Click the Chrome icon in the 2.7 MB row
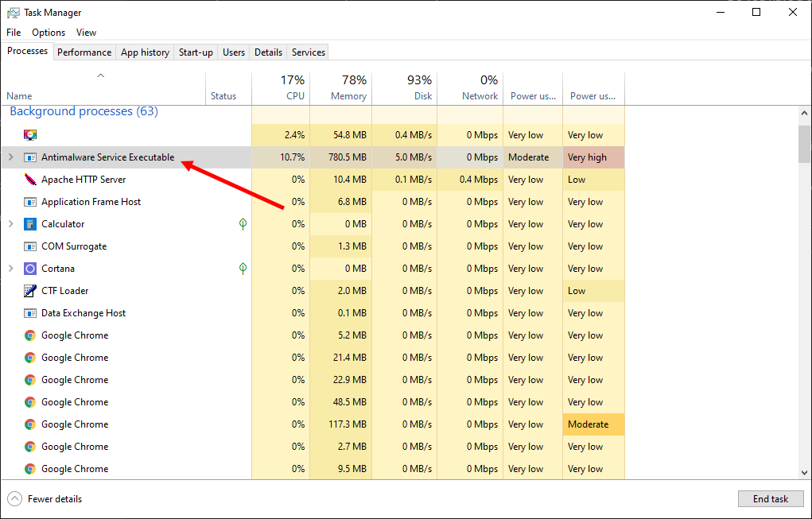Screen dimensions: 812x519 click(x=30, y=447)
